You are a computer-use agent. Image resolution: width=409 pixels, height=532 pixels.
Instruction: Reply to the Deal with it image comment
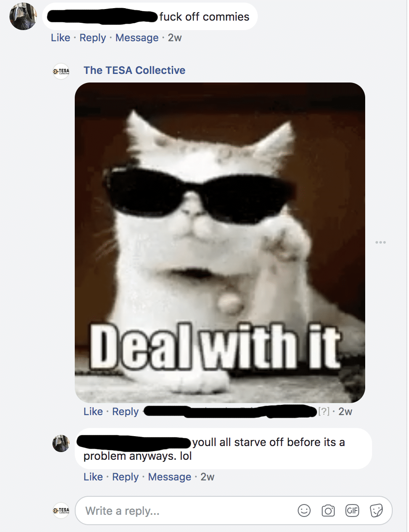point(125,412)
